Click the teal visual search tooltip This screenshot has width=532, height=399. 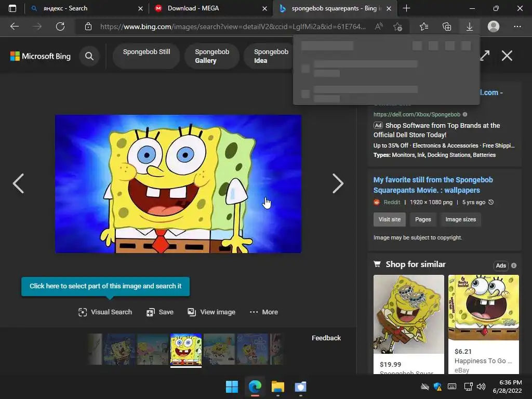105,286
